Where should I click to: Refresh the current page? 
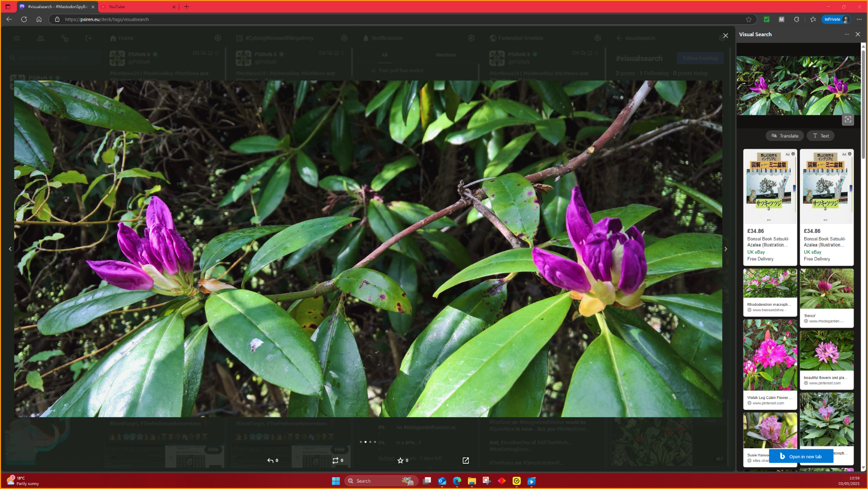coord(24,19)
